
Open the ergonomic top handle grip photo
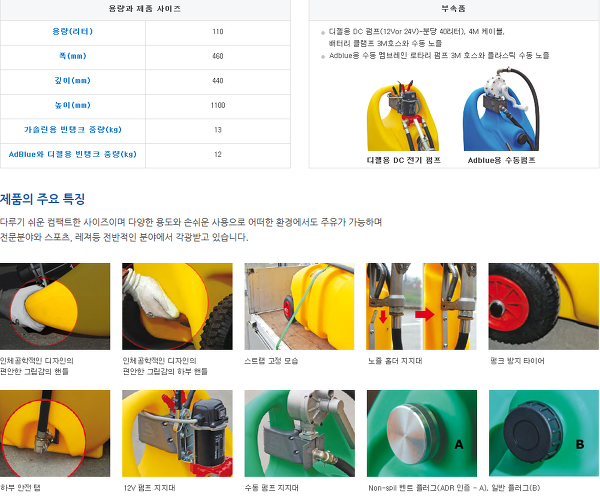55,306
